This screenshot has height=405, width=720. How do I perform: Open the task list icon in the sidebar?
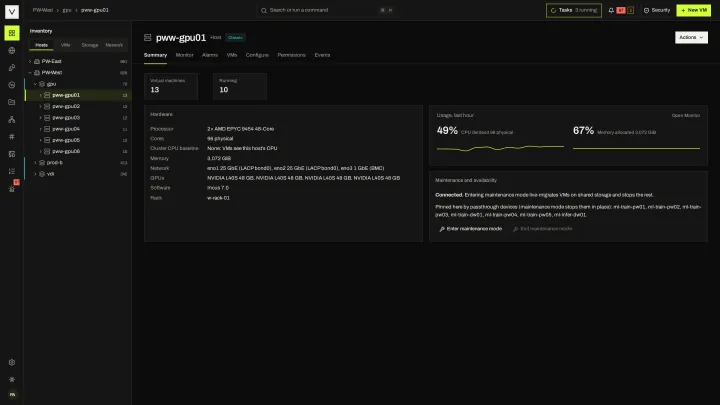[x=12, y=171]
